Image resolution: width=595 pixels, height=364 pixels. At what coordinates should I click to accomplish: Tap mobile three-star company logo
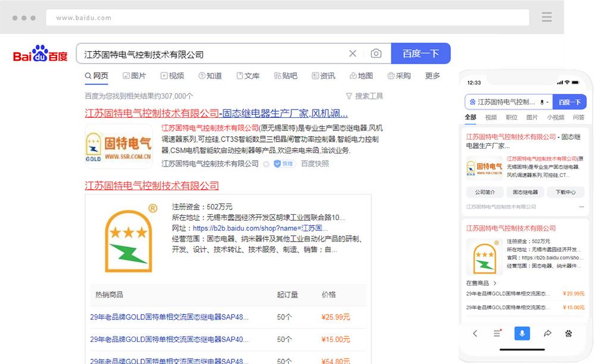(x=484, y=257)
